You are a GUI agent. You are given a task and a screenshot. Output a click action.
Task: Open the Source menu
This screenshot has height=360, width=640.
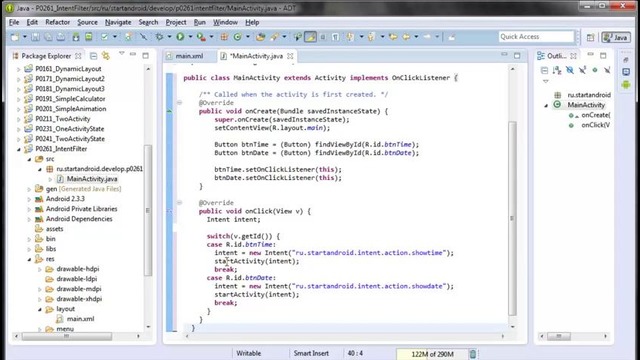point(87,22)
